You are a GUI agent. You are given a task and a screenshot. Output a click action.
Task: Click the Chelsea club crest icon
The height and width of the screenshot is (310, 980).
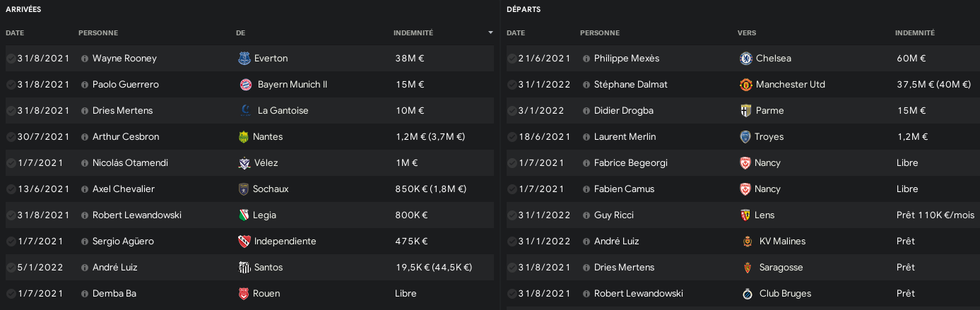(745, 58)
